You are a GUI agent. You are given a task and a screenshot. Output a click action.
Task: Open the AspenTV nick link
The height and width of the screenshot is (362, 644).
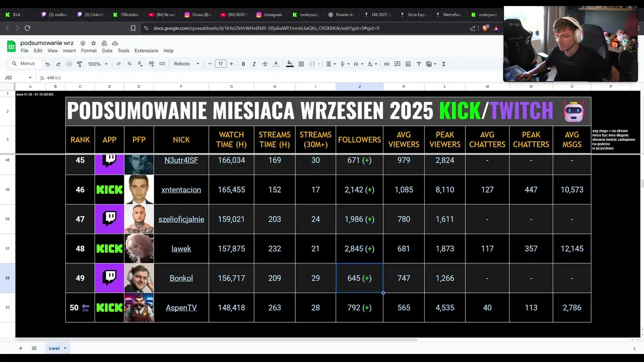tap(181, 308)
